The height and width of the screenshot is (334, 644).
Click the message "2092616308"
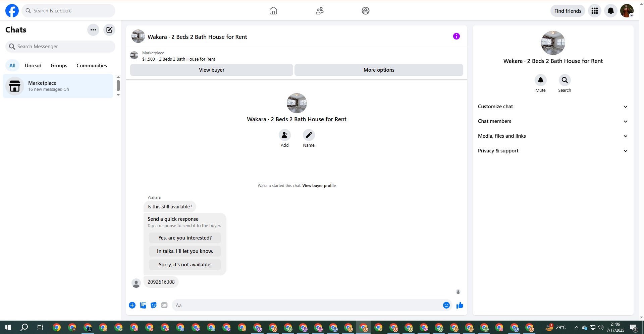pyautogui.click(x=161, y=282)
